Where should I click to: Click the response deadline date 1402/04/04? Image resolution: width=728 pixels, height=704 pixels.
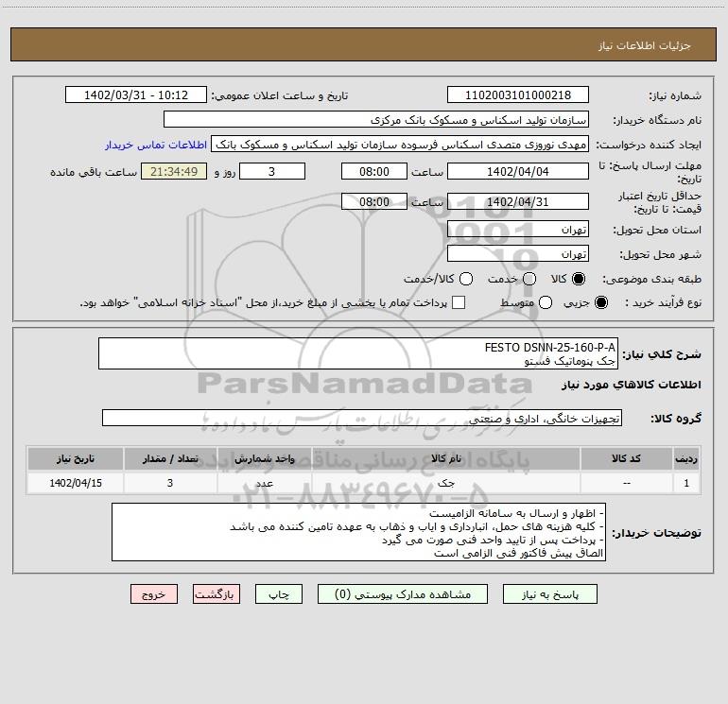pyautogui.click(x=518, y=171)
